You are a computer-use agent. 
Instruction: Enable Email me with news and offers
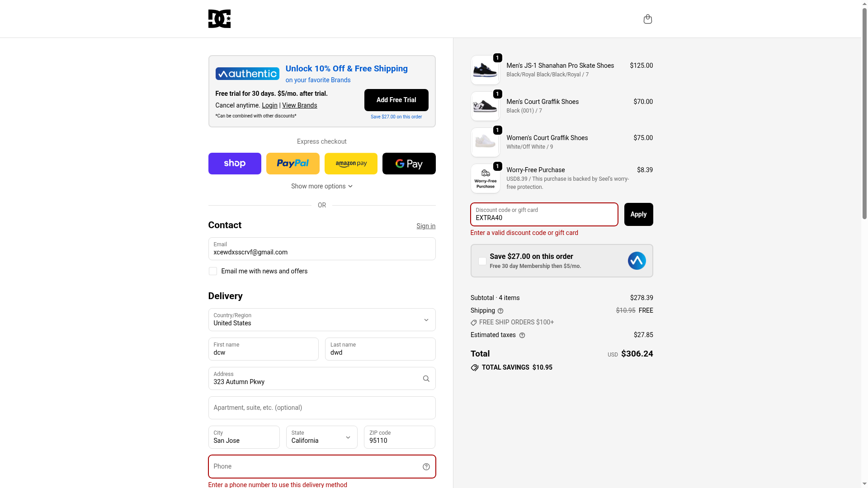point(213,271)
